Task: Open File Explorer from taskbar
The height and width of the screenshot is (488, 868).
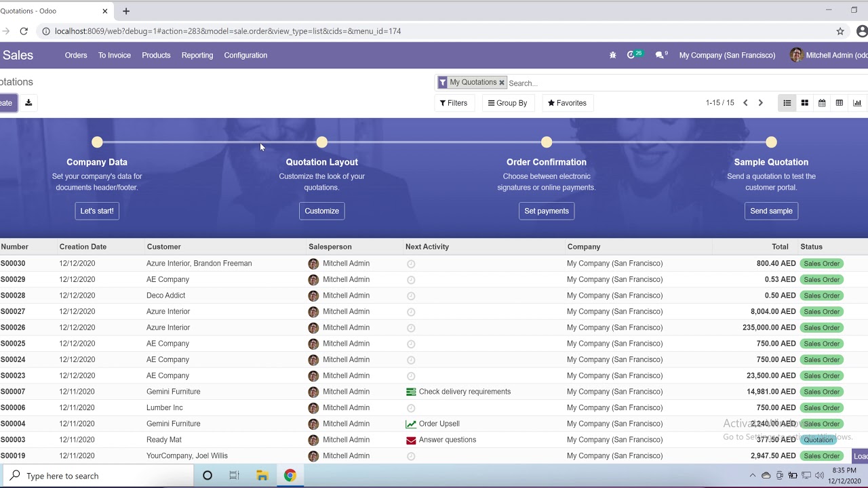Action: click(x=262, y=476)
